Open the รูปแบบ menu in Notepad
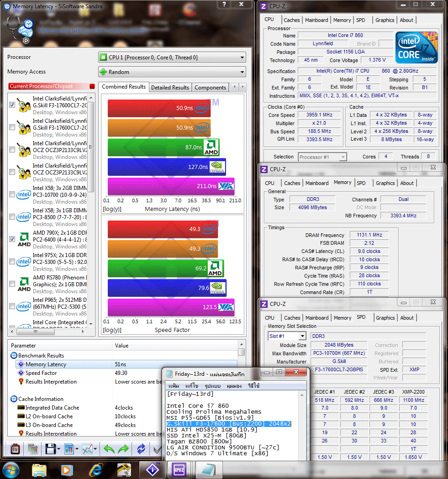This screenshot has height=479, width=448. (x=212, y=386)
